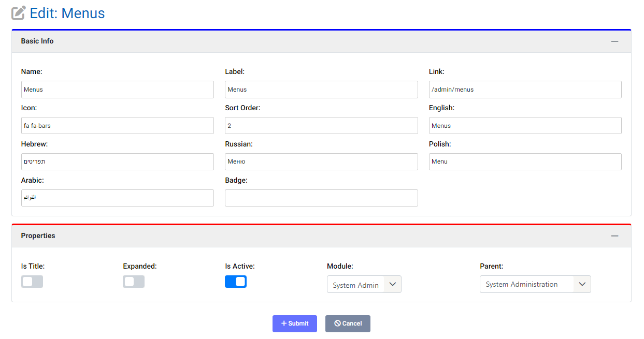Select the Name input containing Menus
Screen dimensions: 644x339
[117, 89]
